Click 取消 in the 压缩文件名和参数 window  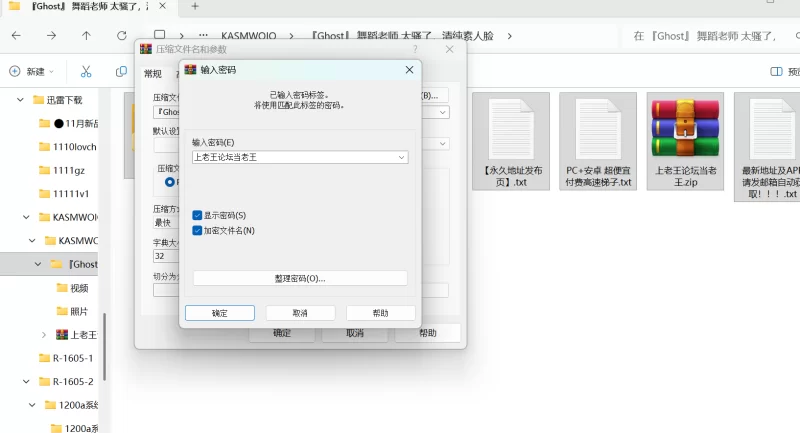coord(355,334)
